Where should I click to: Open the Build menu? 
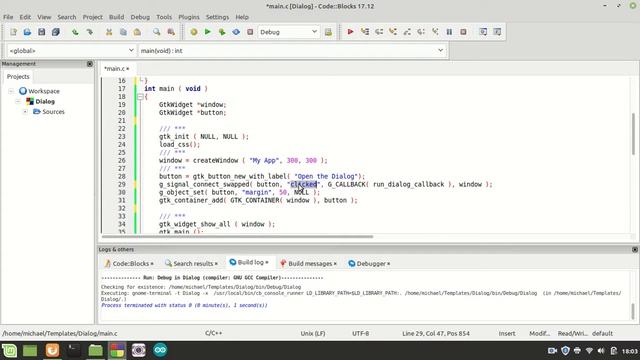tap(116, 17)
